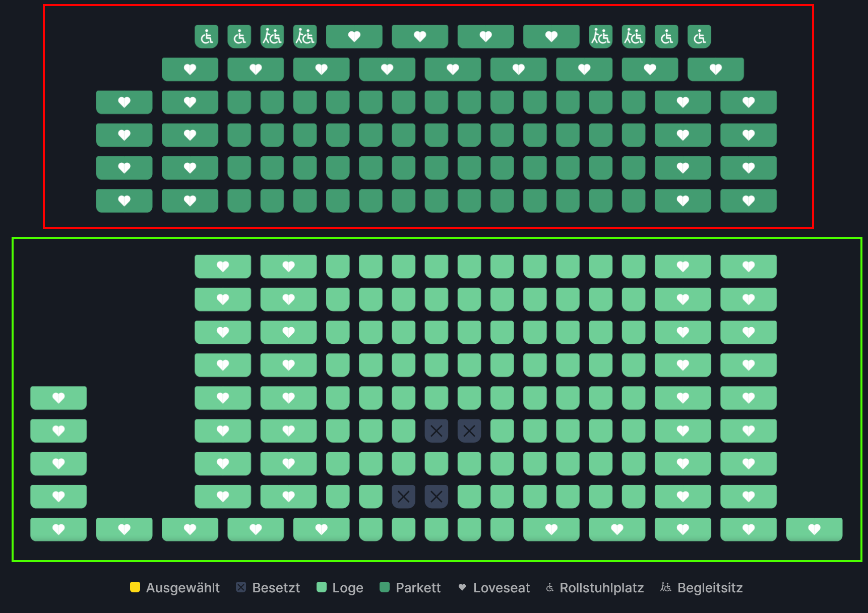Select the middle (fifth) loveseat in Parkett's second row
This screenshot has width=868, height=613.
coord(453,70)
